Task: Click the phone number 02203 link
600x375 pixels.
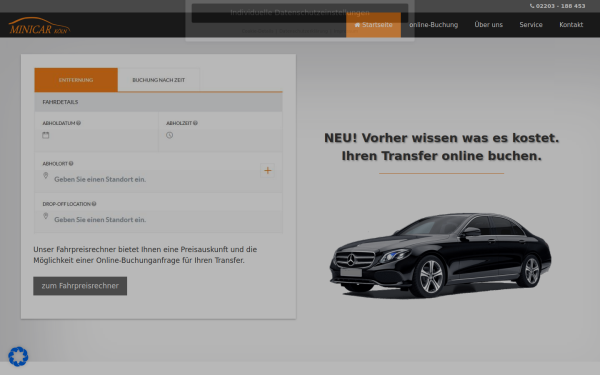Action: point(558,6)
